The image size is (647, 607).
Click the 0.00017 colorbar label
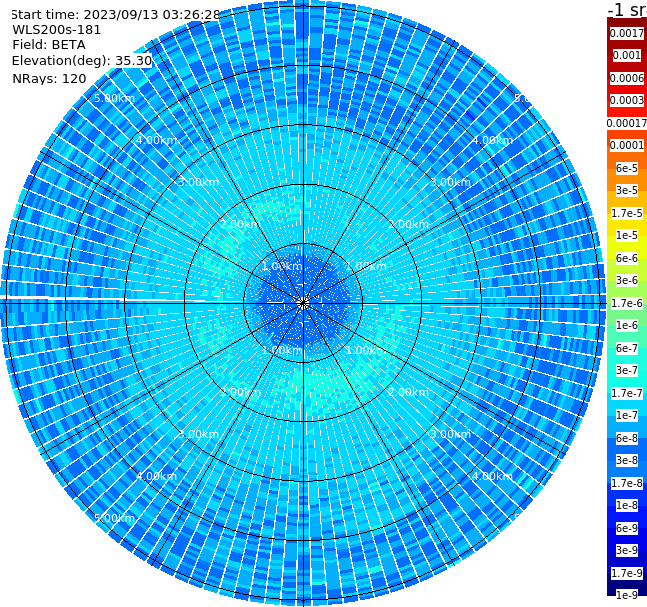click(x=627, y=123)
